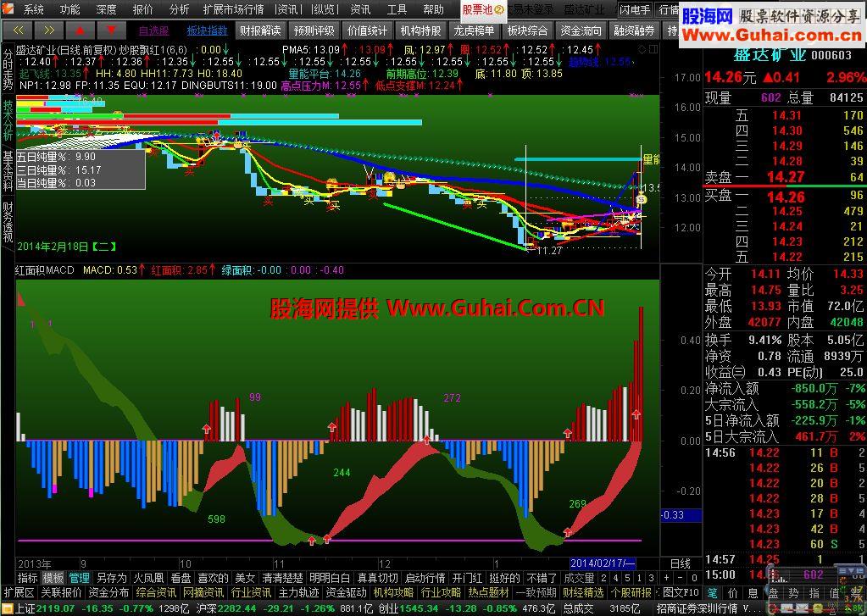Click the diamond icon above the chart
Screen dimensions: 867x616
(x=642, y=50)
